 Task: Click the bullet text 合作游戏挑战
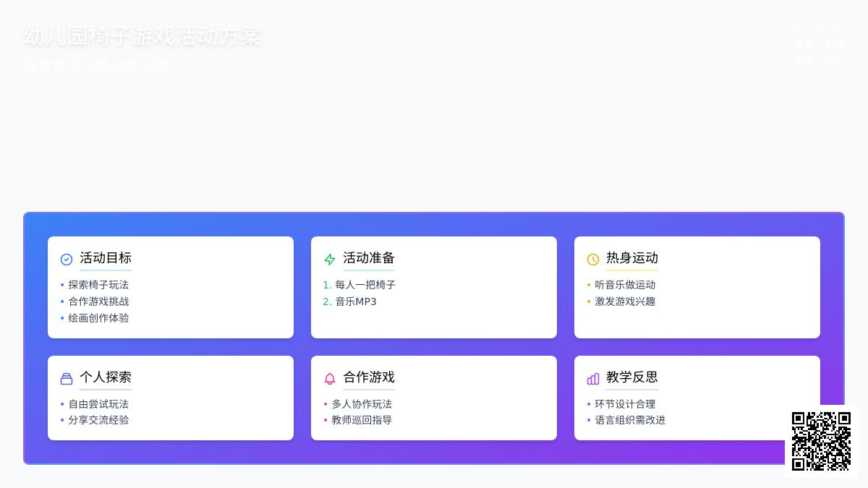(98, 301)
